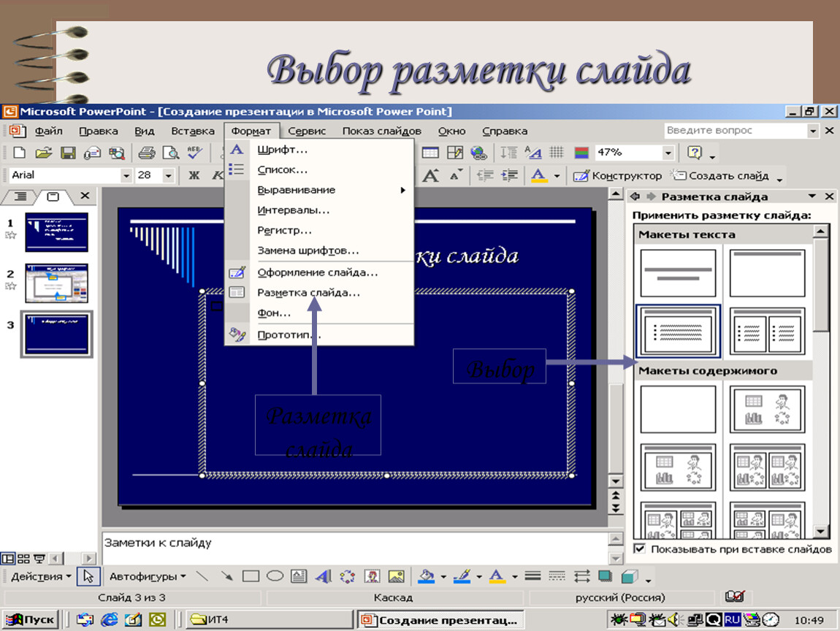Open the Автофигуры shapes menu
This screenshot has height=631, width=840.
click(148, 576)
